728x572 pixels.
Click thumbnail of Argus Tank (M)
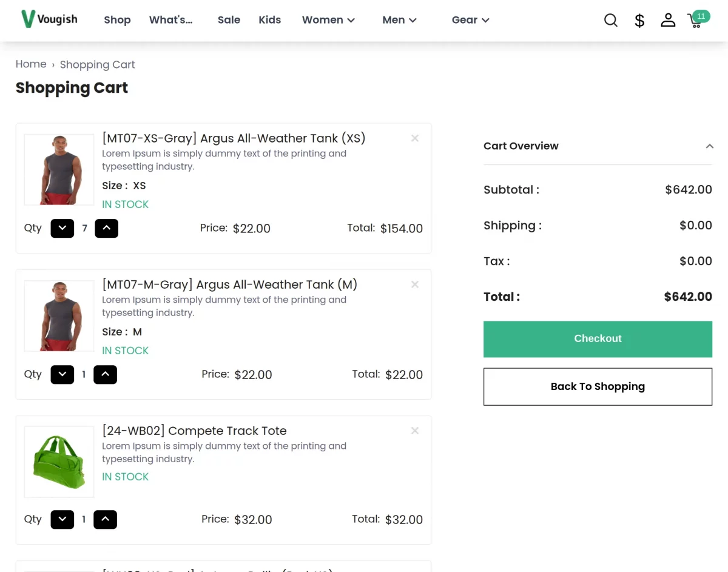pos(59,316)
